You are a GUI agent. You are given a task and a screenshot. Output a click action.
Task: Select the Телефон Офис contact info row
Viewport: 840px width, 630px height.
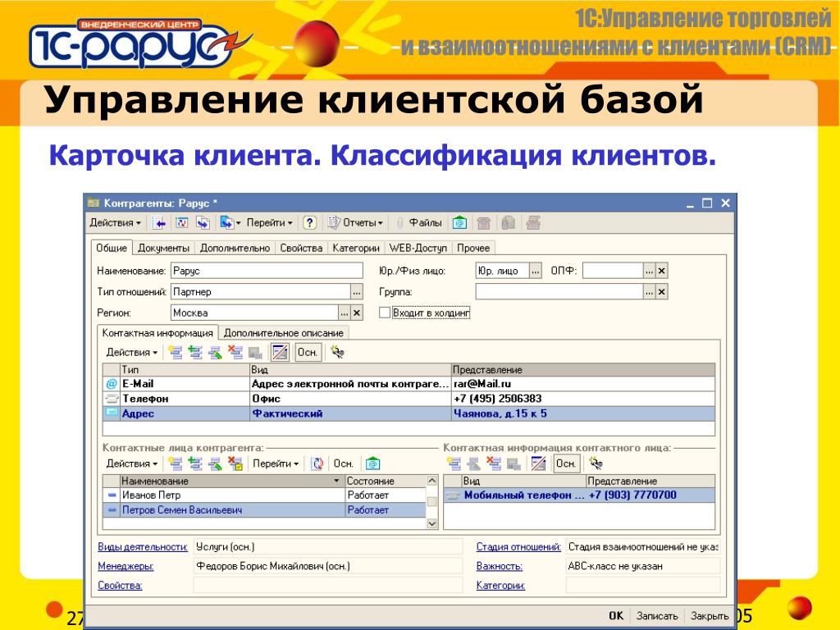(409, 399)
